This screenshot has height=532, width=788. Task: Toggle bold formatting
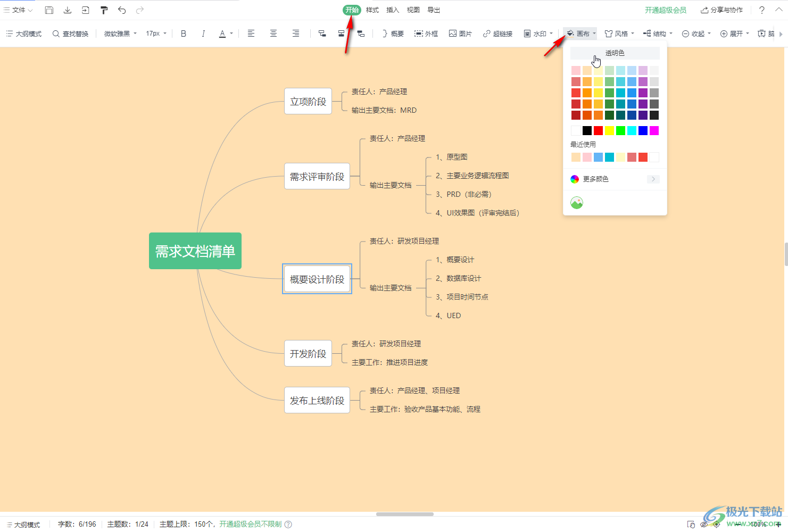click(x=184, y=34)
